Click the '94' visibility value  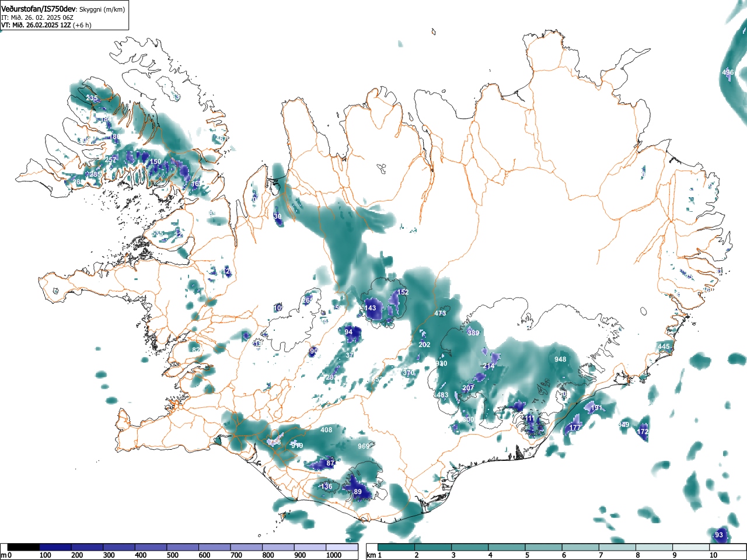(x=348, y=332)
